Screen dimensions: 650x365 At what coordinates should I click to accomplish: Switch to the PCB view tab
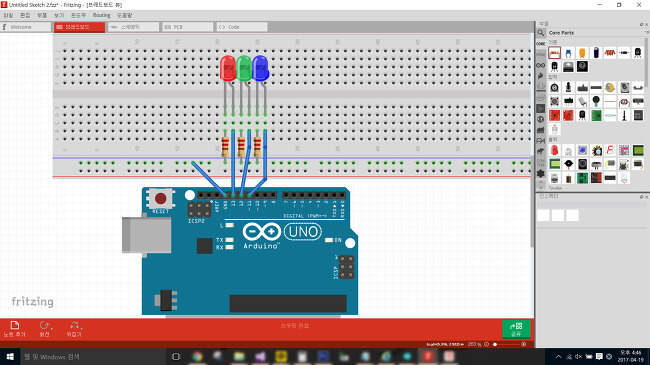[187, 27]
